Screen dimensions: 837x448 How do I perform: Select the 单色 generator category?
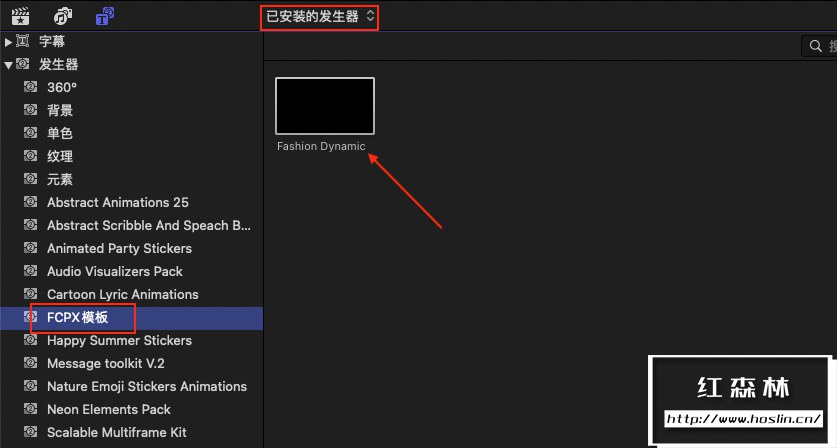pyautogui.click(x=131, y=133)
